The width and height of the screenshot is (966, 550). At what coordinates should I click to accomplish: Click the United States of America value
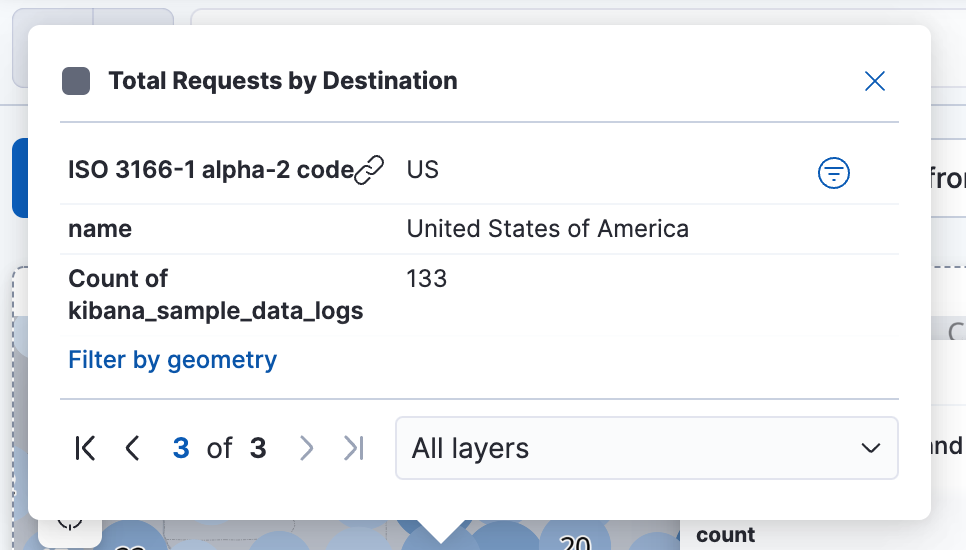click(547, 229)
